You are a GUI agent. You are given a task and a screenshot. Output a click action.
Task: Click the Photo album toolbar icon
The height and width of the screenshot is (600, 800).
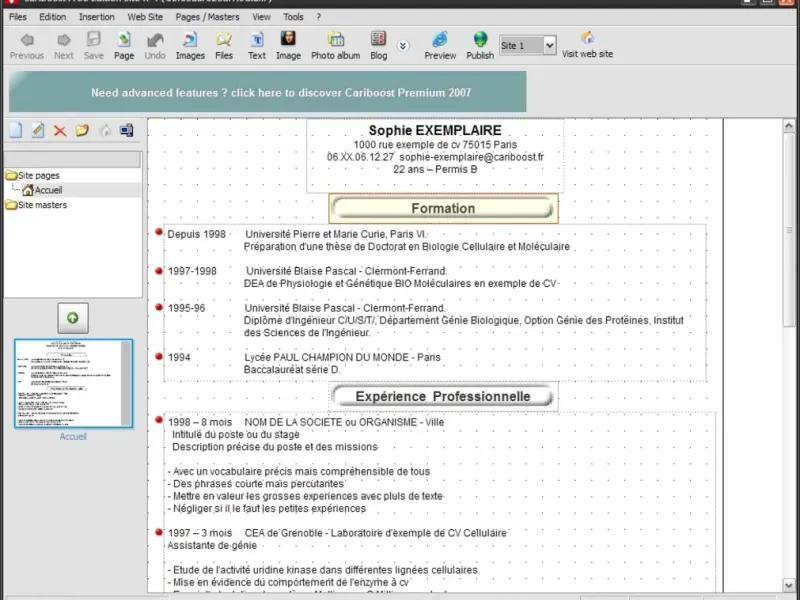(335, 44)
